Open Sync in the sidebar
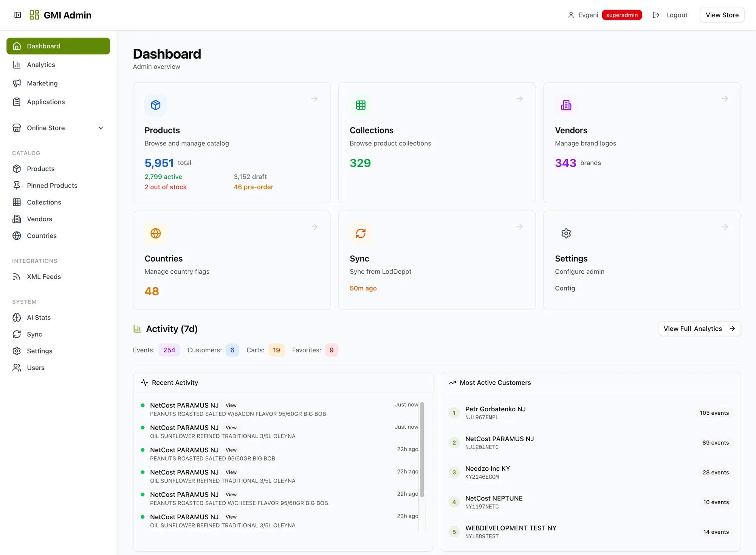756x555 pixels. [x=58, y=334]
